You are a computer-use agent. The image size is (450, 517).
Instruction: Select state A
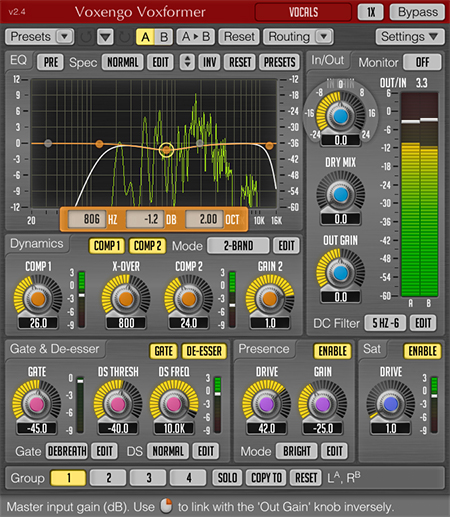tap(145, 37)
